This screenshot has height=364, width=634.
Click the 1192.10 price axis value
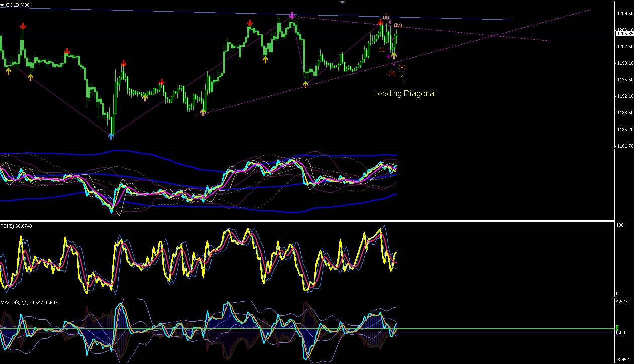(624, 96)
